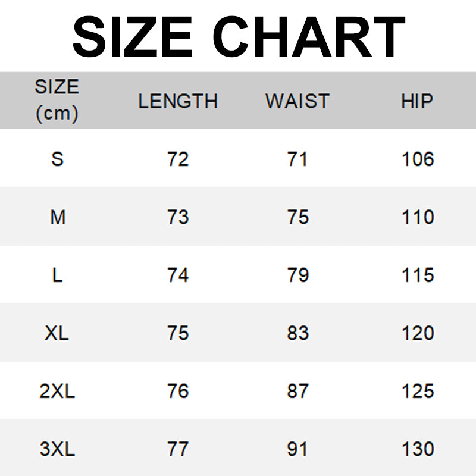Select the hip value 130
The image size is (476, 476).
click(418, 449)
